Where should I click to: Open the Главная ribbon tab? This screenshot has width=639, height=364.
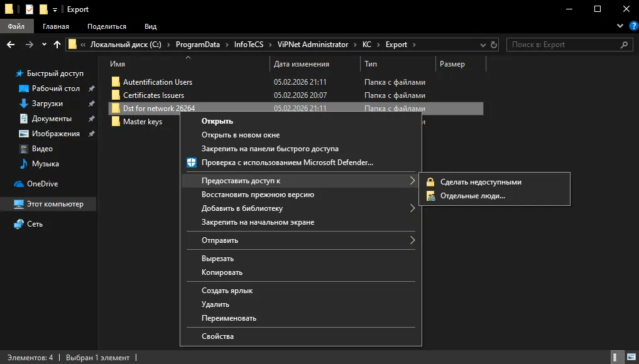56,26
